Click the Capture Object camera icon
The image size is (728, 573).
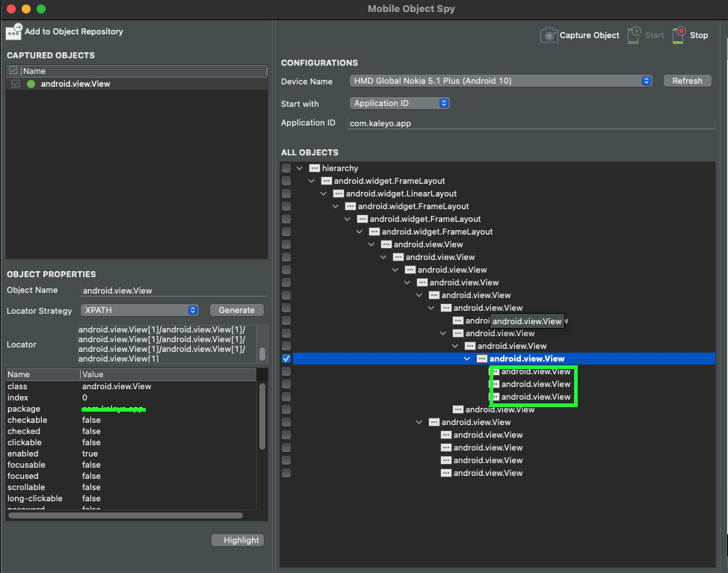click(549, 35)
